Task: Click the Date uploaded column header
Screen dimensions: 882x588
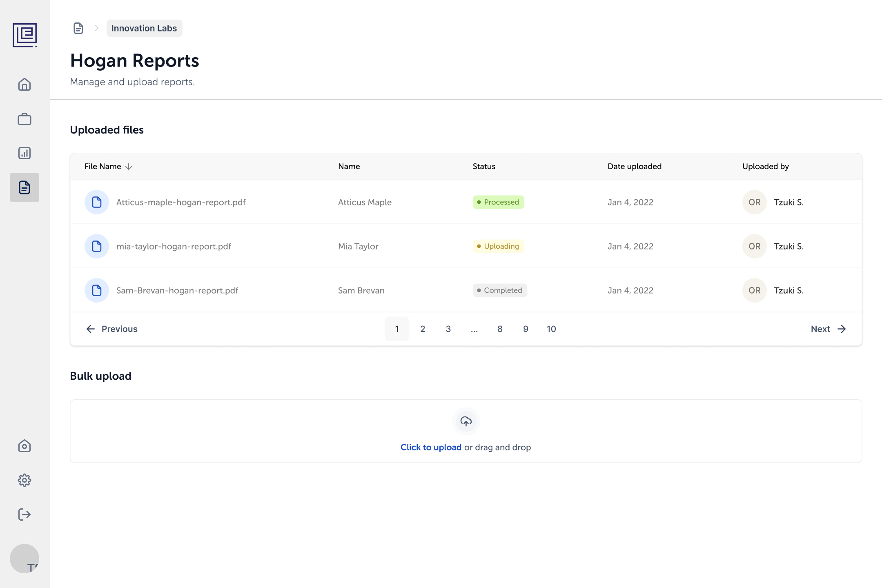Action: [x=635, y=167]
